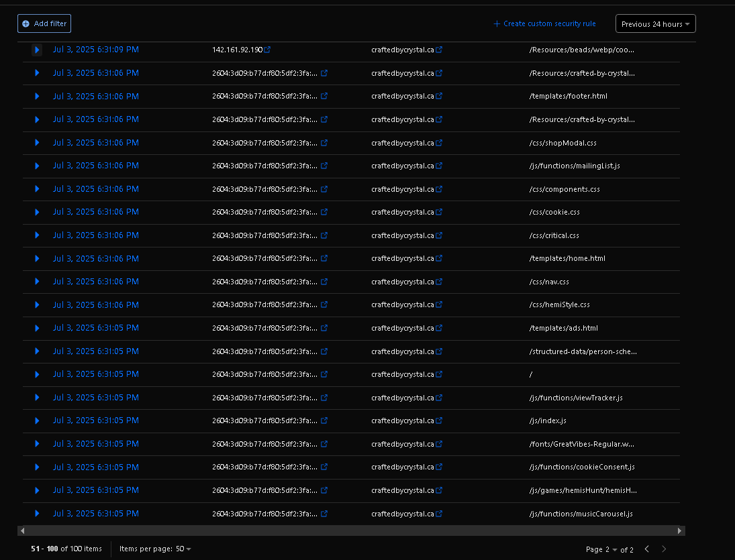Click horizontal scrollbar left arrow
Image resolution: width=735 pixels, height=560 pixels.
[x=22, y=530]
